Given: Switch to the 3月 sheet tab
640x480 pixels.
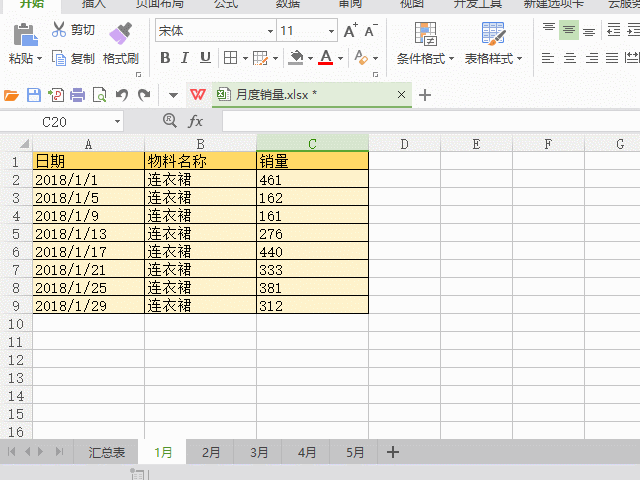Looking at the screenshot, I should click(259, 452).
